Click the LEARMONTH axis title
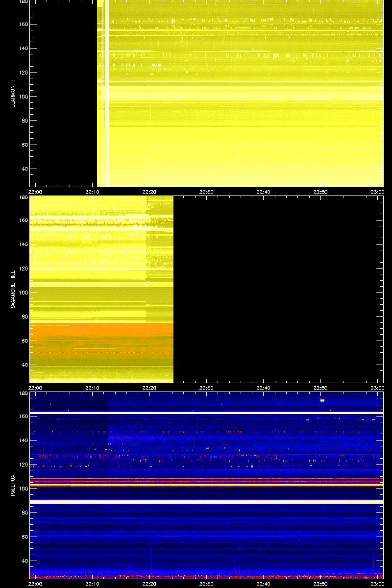Viewport: 392px width, 588px height. (x=14, y=95)
